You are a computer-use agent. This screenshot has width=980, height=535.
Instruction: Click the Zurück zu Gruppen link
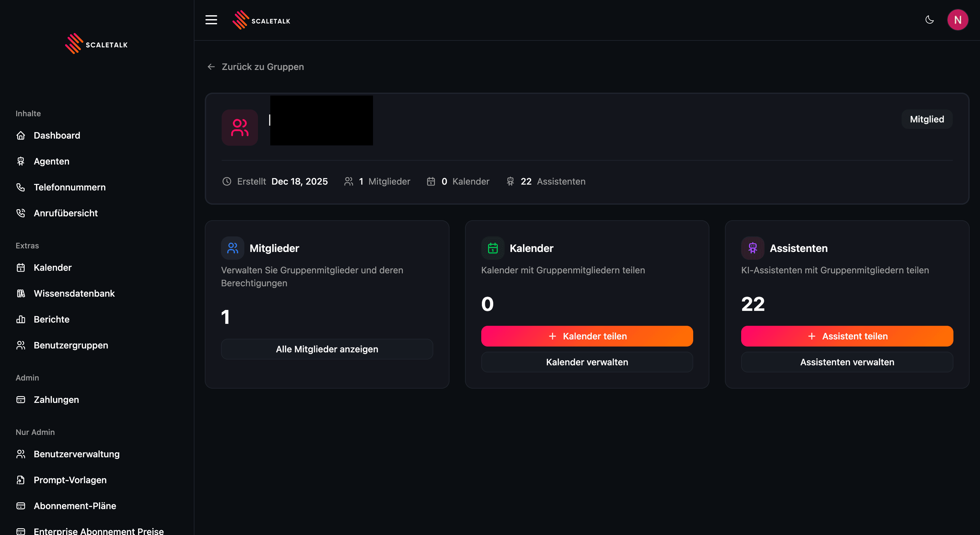click(x=262, y=66)
